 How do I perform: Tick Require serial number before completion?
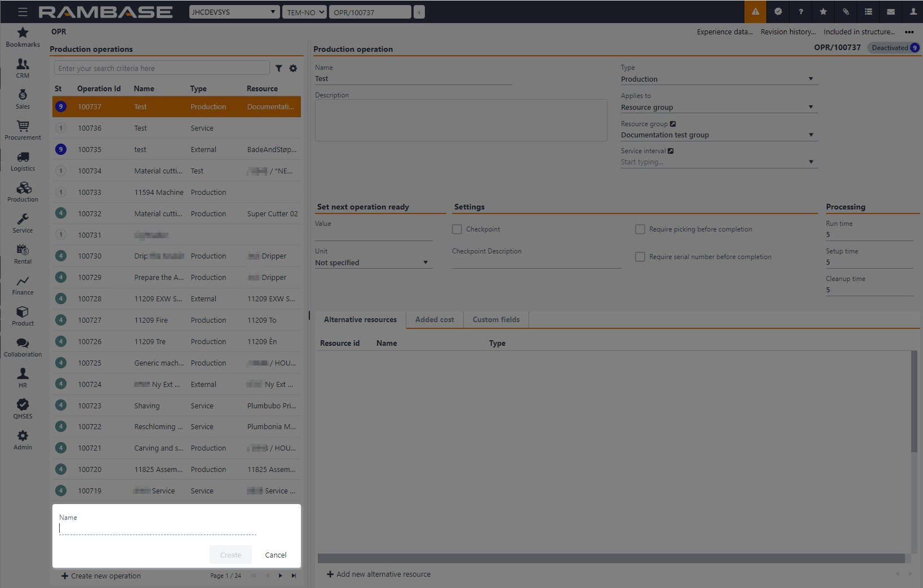[640, 257]
